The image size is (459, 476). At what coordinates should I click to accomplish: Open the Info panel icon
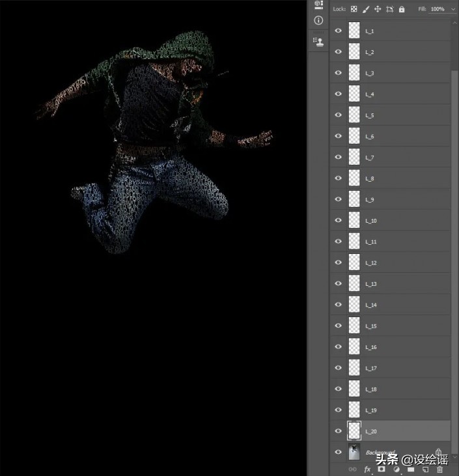(x=318, y=20)
